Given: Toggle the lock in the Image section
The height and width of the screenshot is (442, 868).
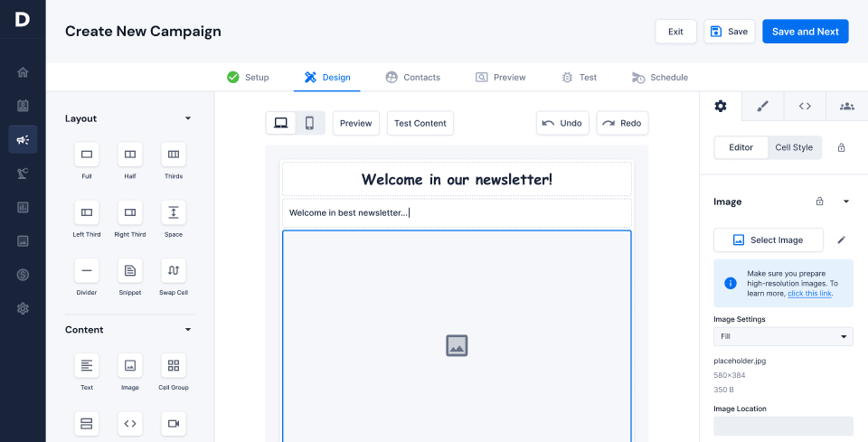Looking at the screenshot, I should coord(820,202).
